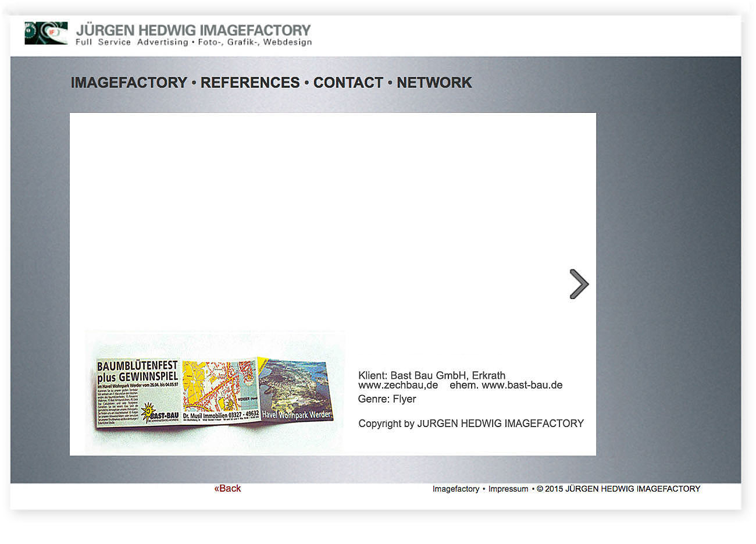Click the «Back link

click(x=227, y=488)
